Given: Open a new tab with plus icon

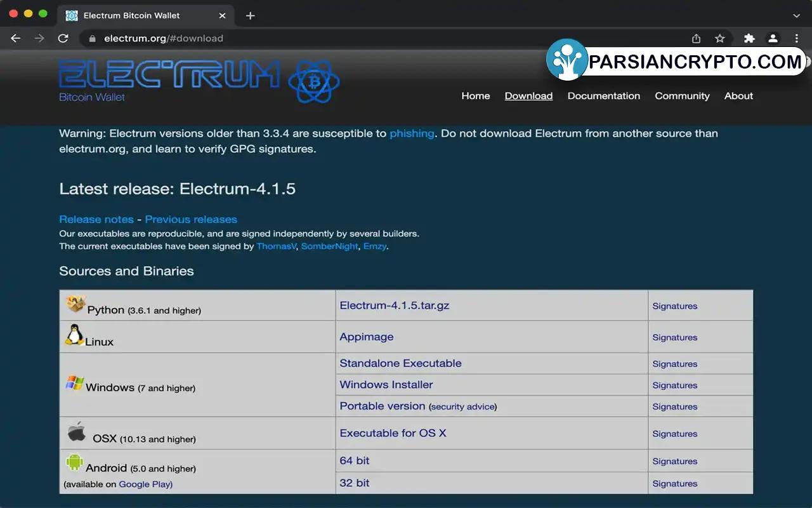Looking at the screenshot, I should 251,15.
